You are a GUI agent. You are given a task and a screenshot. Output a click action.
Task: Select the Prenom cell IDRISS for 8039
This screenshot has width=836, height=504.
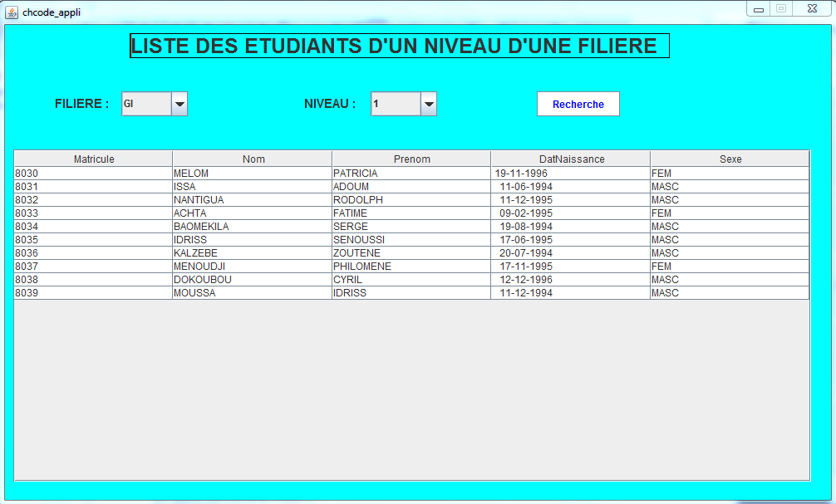pyautogui.click(x=411, y=293)
